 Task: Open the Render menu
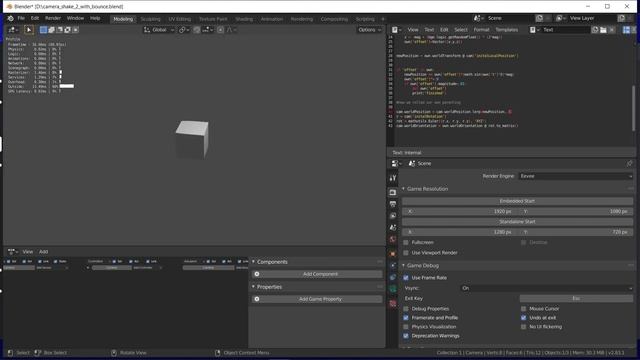[53, 18]
